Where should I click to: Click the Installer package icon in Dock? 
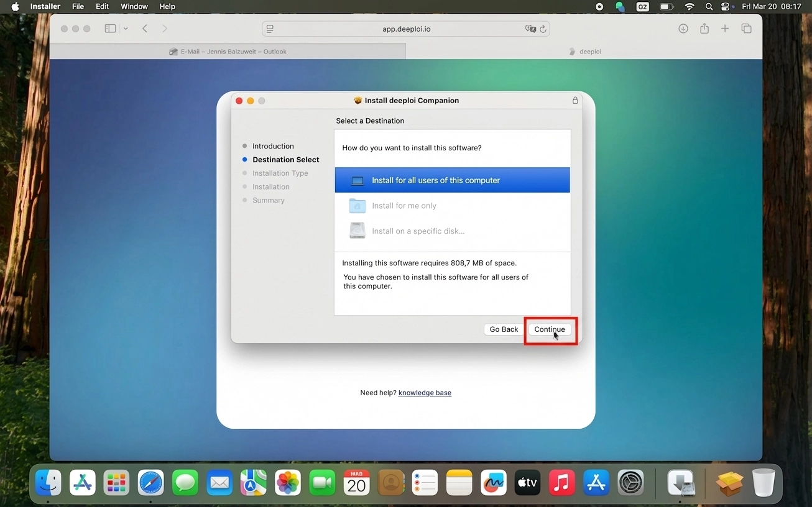tap(730, 482)
